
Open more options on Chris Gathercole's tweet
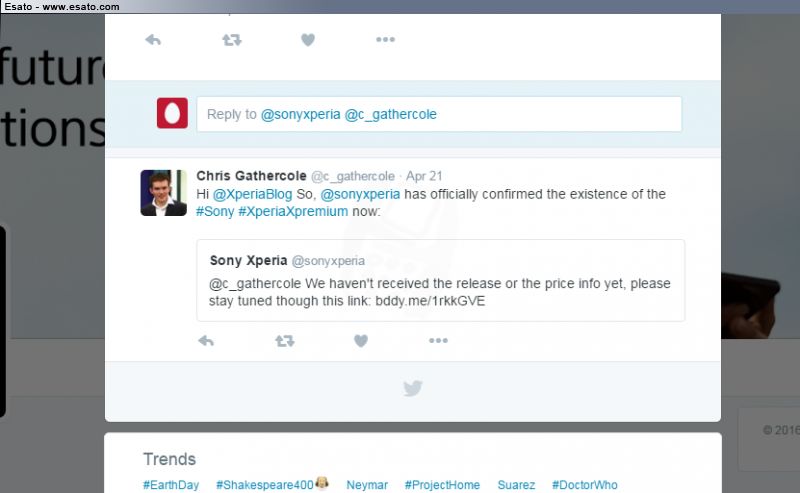(x=438, y=340)
